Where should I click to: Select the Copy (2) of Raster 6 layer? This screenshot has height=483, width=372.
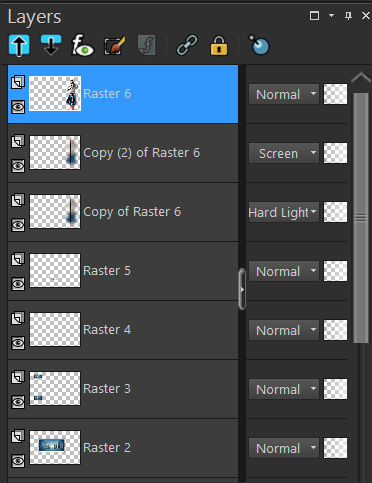(x=123, y=153)
